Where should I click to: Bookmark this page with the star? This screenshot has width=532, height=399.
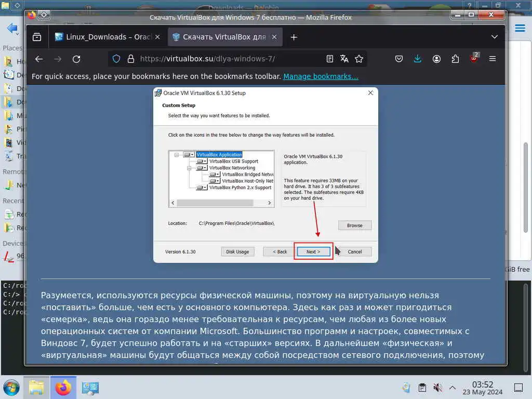359,59
